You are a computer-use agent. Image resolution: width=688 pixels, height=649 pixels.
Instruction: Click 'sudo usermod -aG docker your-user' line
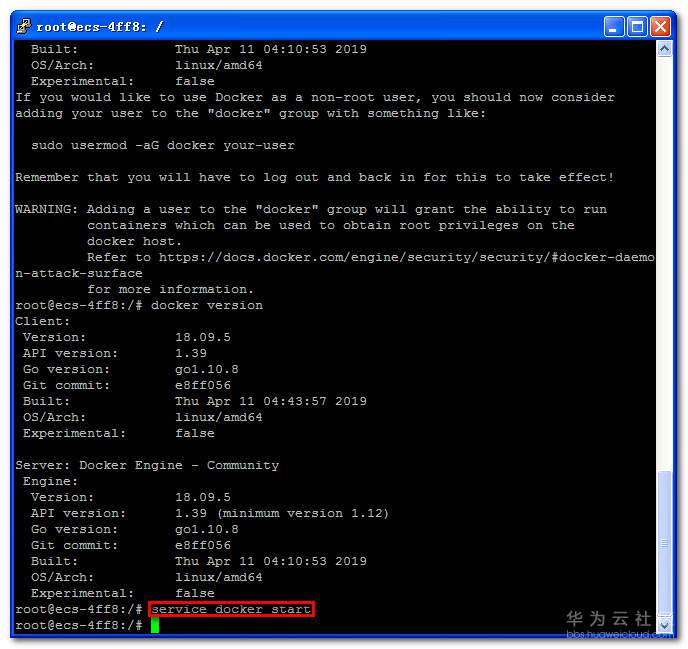coord(163,145)
